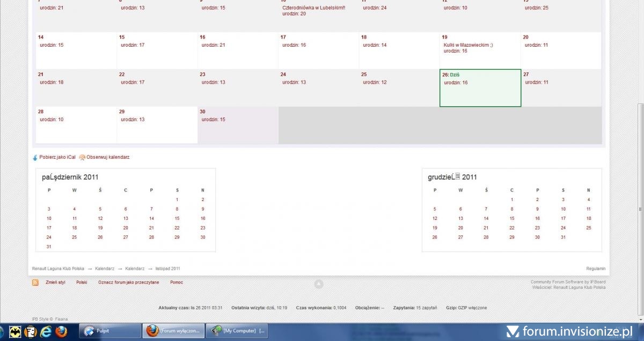Screen dimensions: 644x341
Task: Launch Firefox from quick launch icon
Action: [61, 331]
